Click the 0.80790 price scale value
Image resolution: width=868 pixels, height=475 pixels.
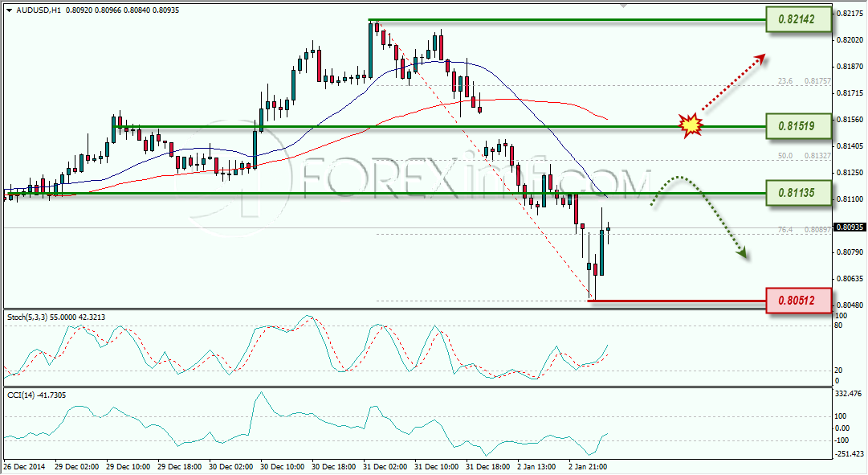[x=850, y=252]
